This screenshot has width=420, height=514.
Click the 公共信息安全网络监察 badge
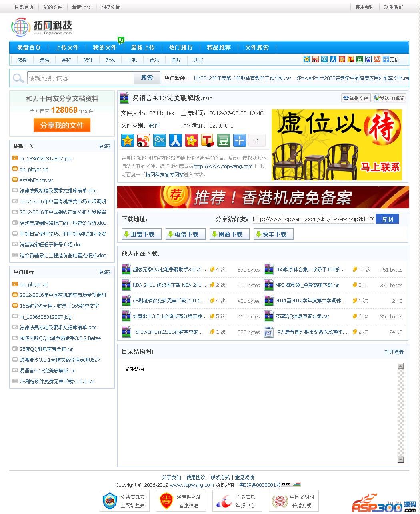(x=124, y=501)
